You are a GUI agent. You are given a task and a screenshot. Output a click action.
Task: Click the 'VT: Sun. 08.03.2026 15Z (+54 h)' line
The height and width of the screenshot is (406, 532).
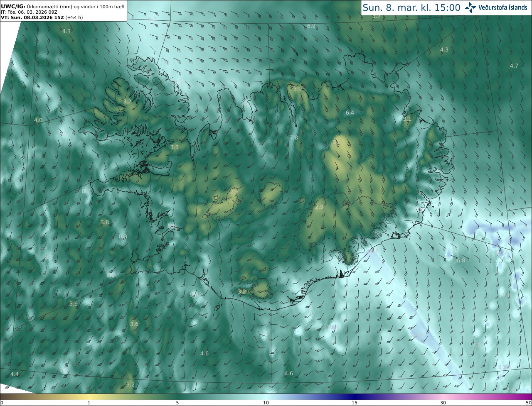pos(42,17)
